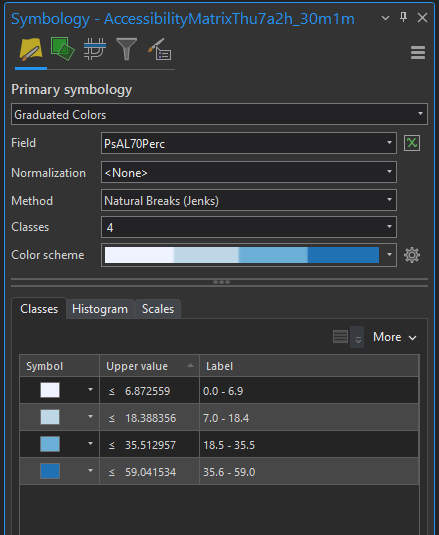Image resolution: width=439 pixels, height=535 pixels.
Task: Open the color scheme options gear
Action: (x=412, y=255)
